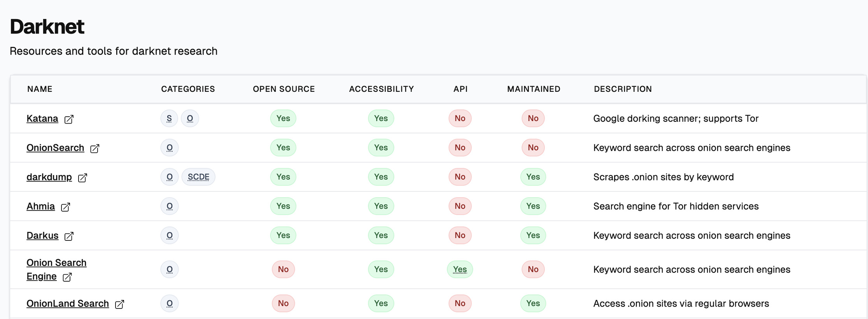Open the Ahmia link
The height and width of the screenshot is (319, 868).
(41, 206)
